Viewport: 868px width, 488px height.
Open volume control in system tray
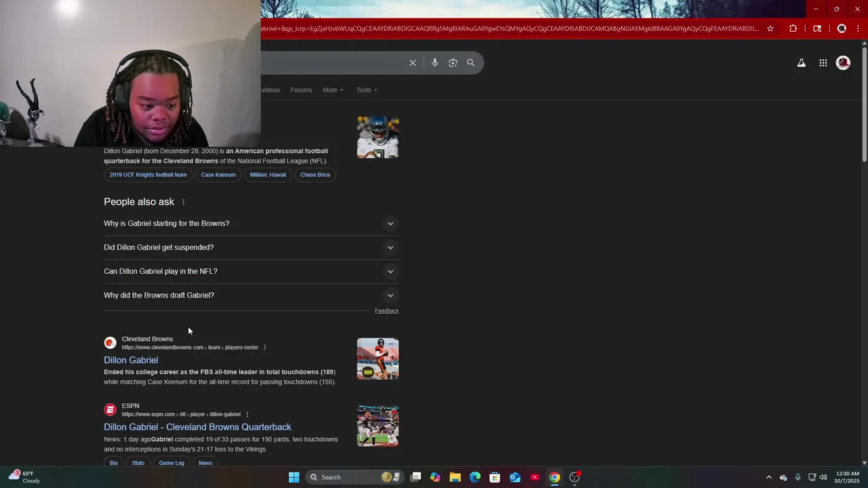[823, 477]
